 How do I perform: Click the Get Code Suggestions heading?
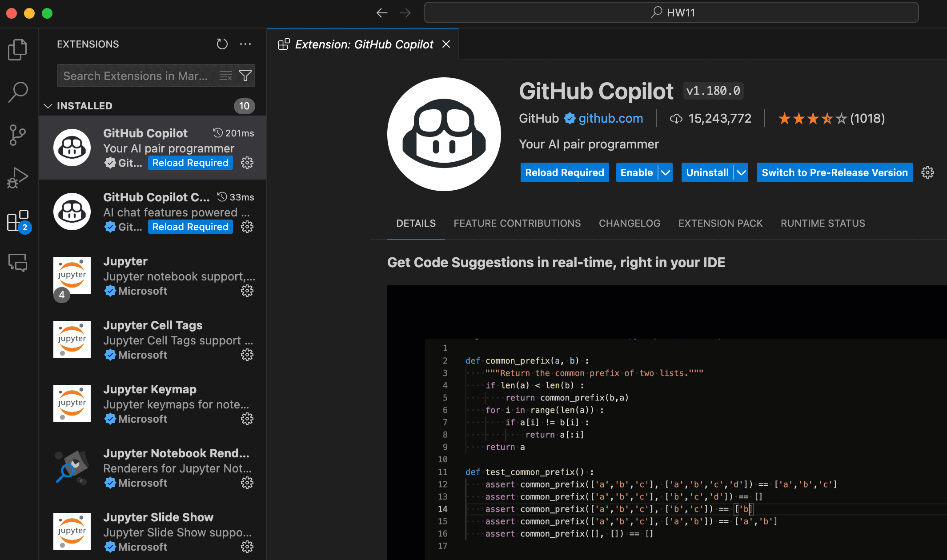(556, 262)
